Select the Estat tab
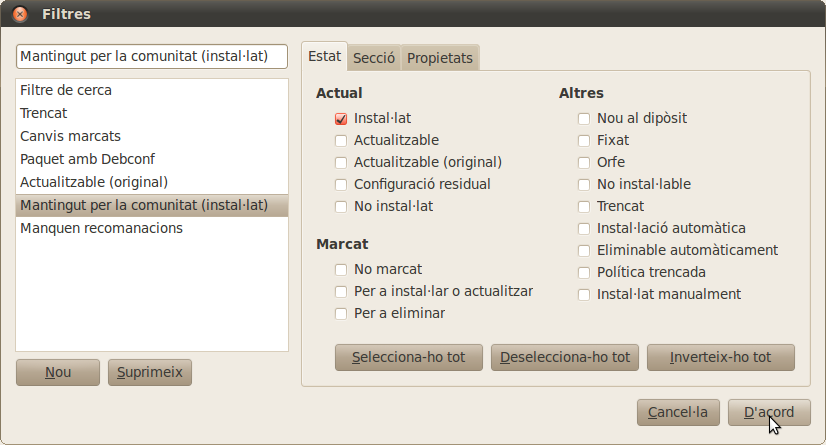This screenshot has width=826, height=445. coord(324,57)
